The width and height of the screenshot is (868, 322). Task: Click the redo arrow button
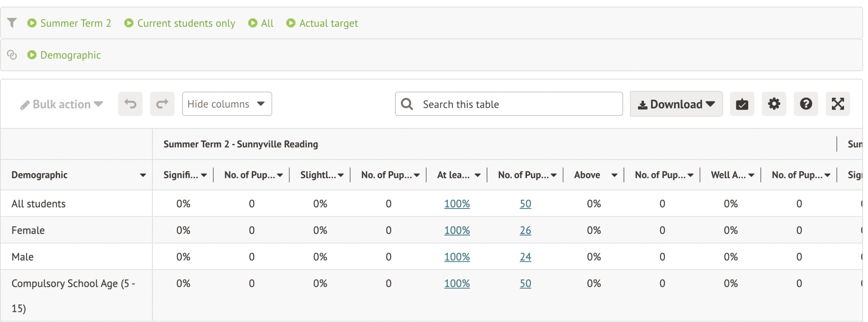pos(162,104)
